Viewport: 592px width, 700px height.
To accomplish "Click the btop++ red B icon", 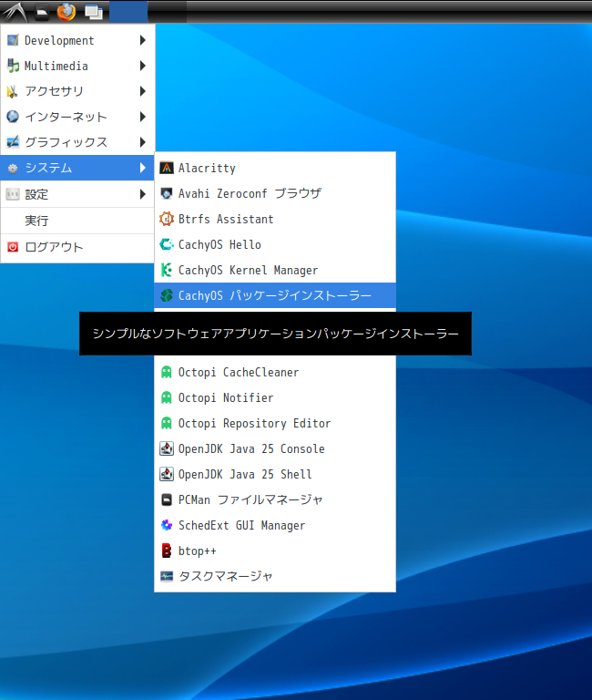I will [167, 551].
